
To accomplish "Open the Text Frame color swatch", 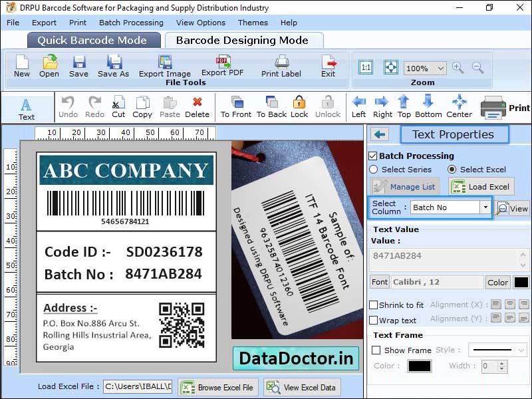I will [420, 364].
